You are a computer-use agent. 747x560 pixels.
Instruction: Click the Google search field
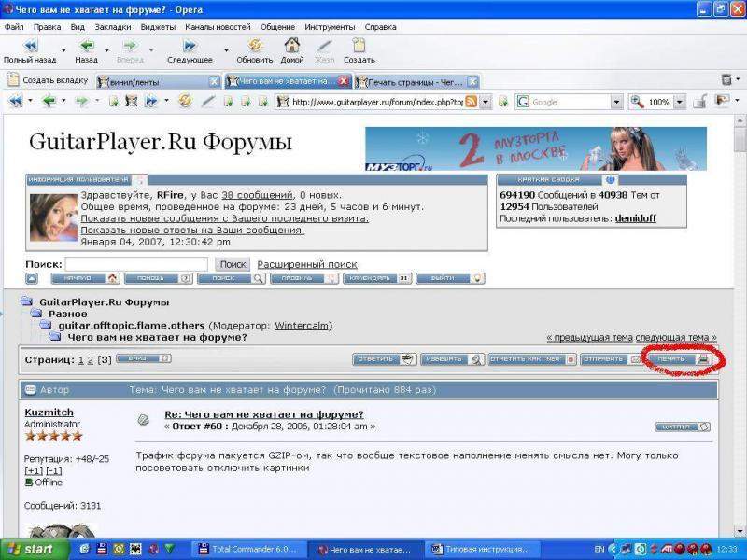[x=570, y=102]
